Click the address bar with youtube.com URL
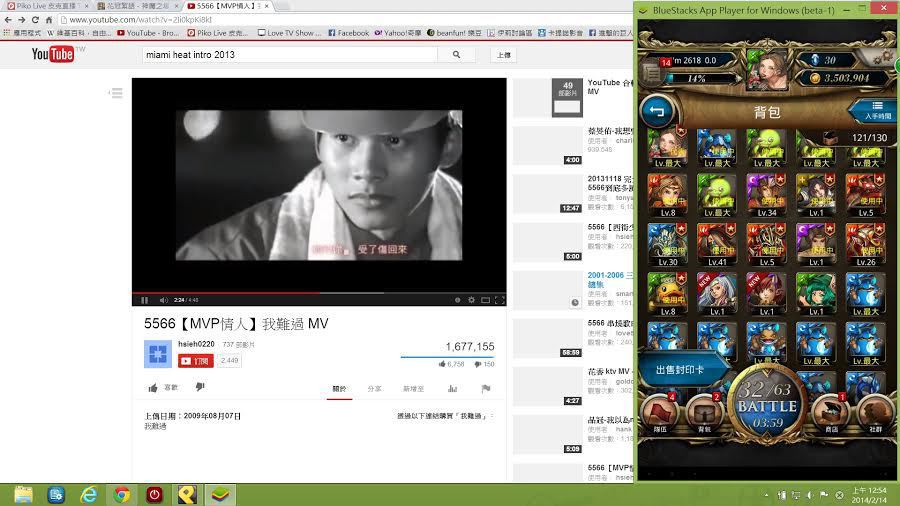The image size is (900, 506). [x=344, y=20]
